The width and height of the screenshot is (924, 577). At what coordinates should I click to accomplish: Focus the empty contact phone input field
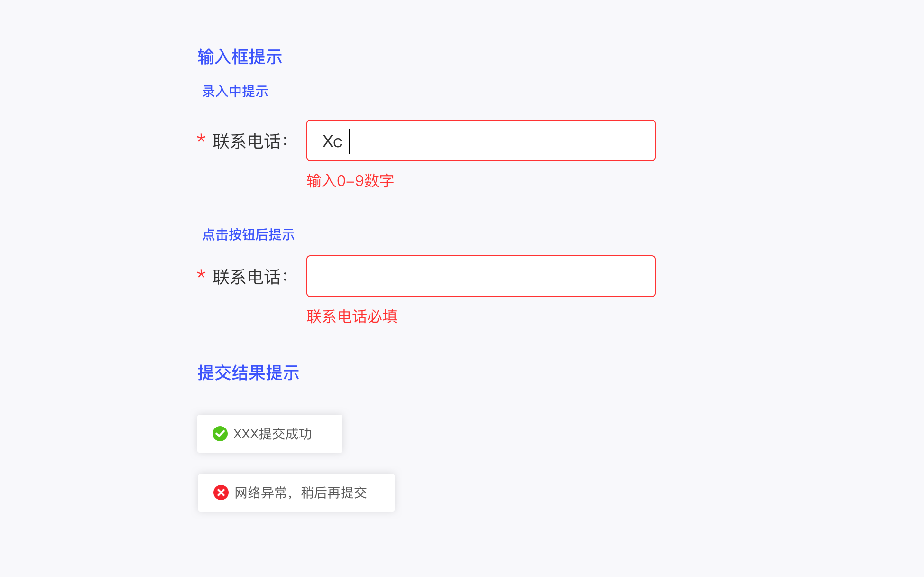(480, 276)
